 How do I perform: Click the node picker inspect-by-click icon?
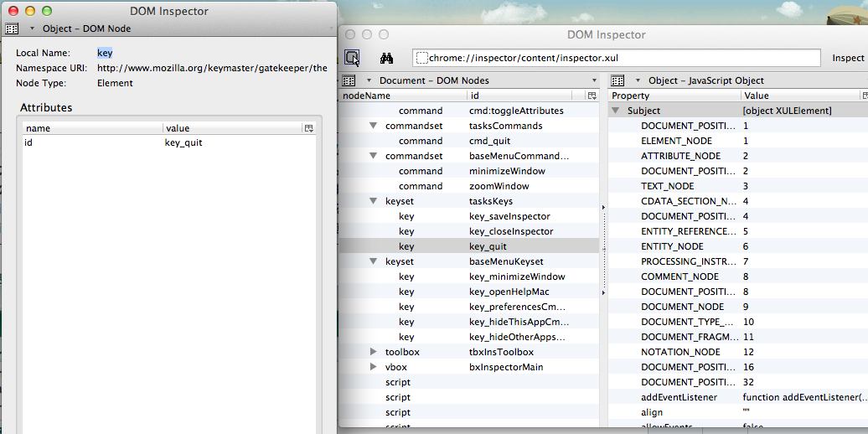352,58
